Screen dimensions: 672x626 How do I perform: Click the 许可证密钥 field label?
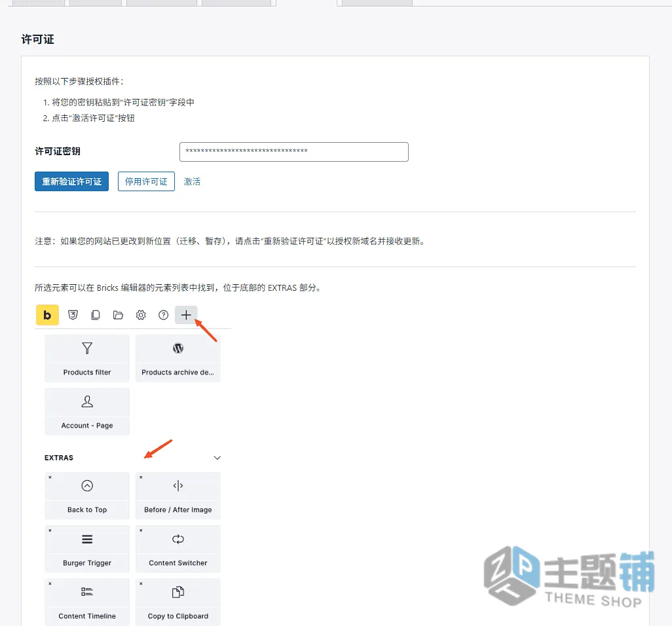(x=58, y=151)
